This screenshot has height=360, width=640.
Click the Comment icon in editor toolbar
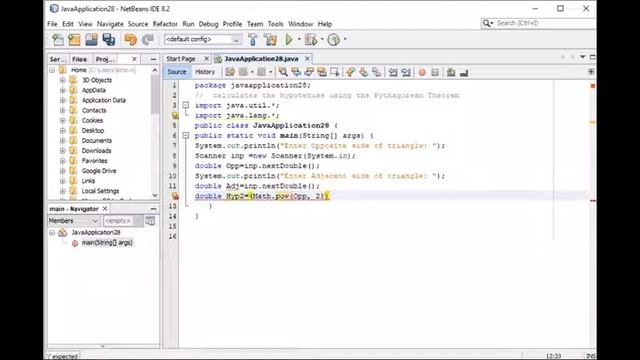451,72
